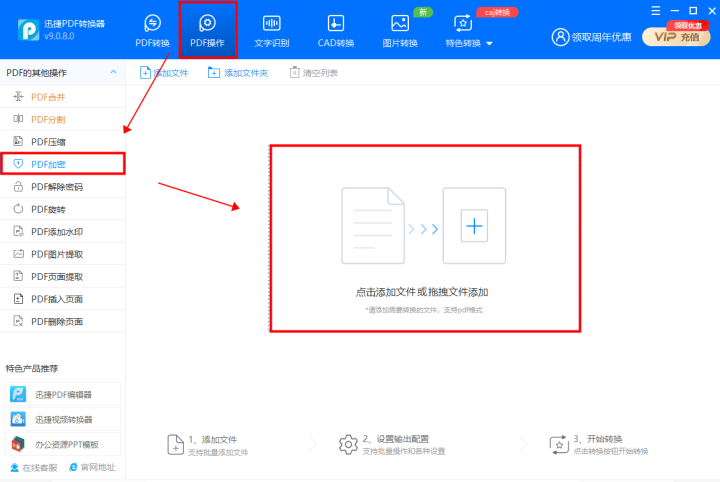Open 在线客服 support link
This screenshot has height=482, width=720.
(34, 468)
